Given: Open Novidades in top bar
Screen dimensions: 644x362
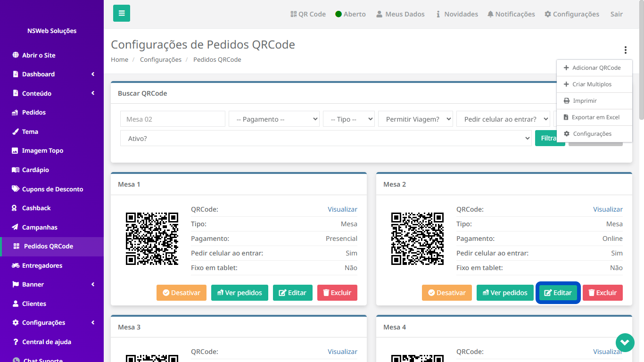Looking at the screenshot, I should tap(457, 14).
